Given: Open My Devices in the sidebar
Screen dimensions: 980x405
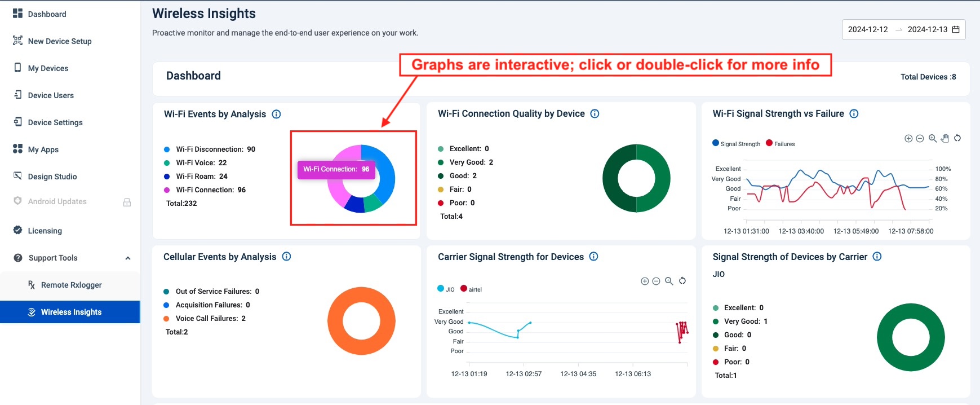Looking at the screenshot, I should point(48,68).
